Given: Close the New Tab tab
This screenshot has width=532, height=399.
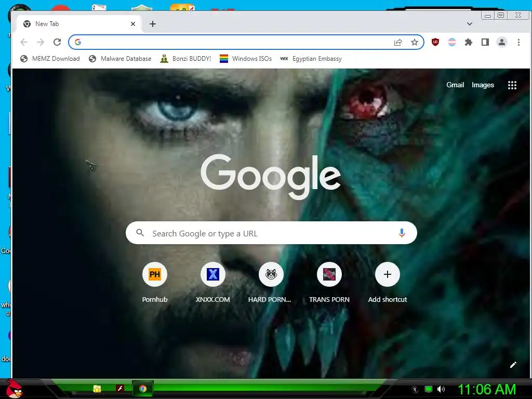Looking at the screenshot, I should coord(133,24).
